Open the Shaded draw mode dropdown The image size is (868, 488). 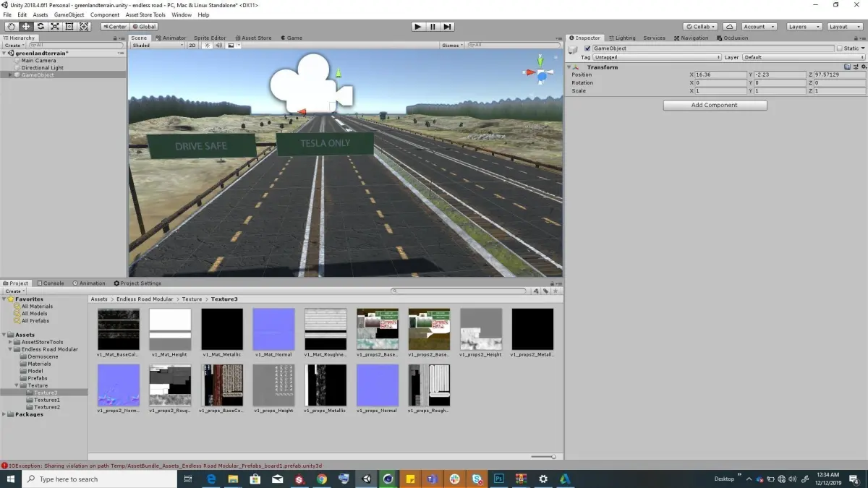click(158, 46)
